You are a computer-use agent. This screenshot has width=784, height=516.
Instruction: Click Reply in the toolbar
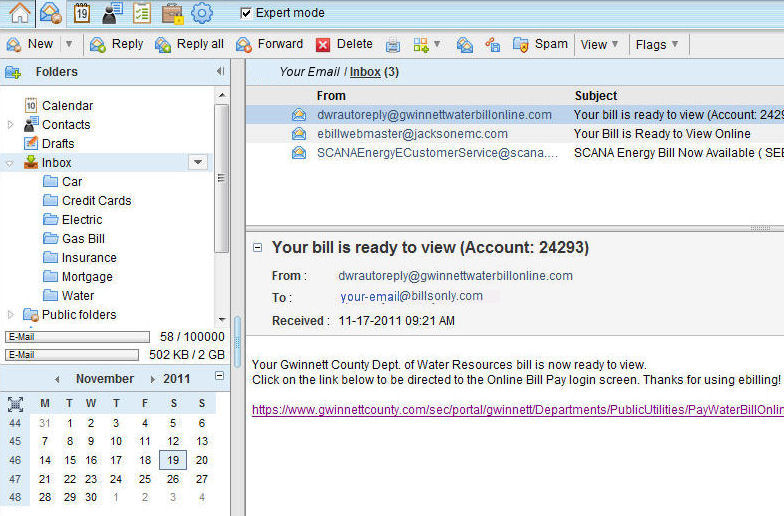[116, 44]
